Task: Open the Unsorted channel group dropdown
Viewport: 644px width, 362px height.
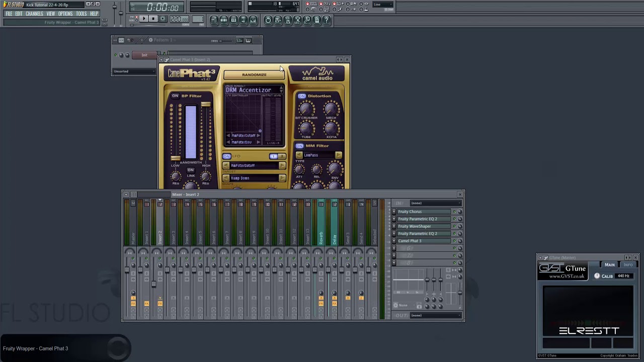Action: [134, 71]
